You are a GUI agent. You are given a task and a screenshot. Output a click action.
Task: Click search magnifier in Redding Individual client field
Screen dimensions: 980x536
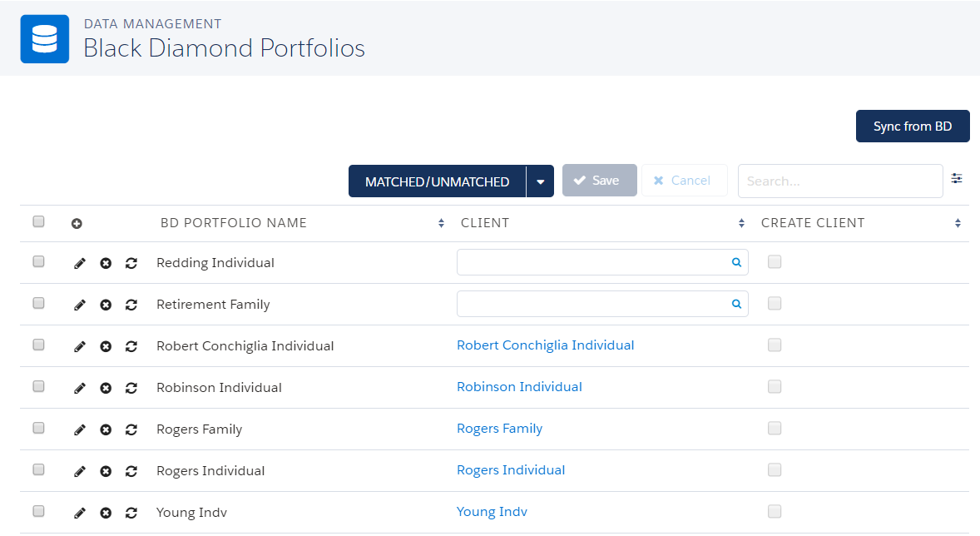click(736, 263)
